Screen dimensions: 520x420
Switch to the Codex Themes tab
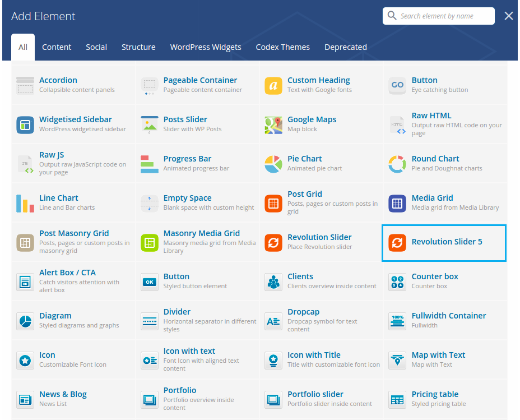point(282,47)
